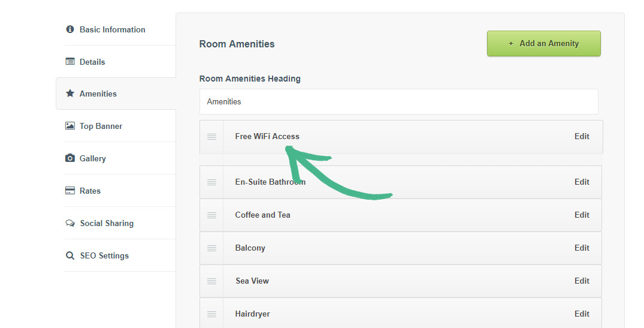Click the Amenities star icon
The height and width of the screenshot is (328, 644).
tap(70, 94)
